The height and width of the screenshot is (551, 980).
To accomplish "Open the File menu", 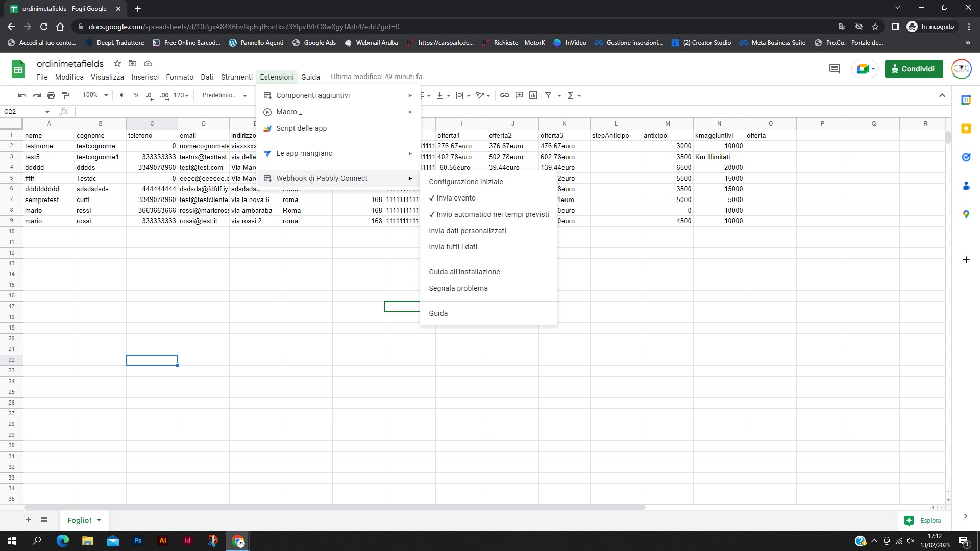I will pos(42,77).
